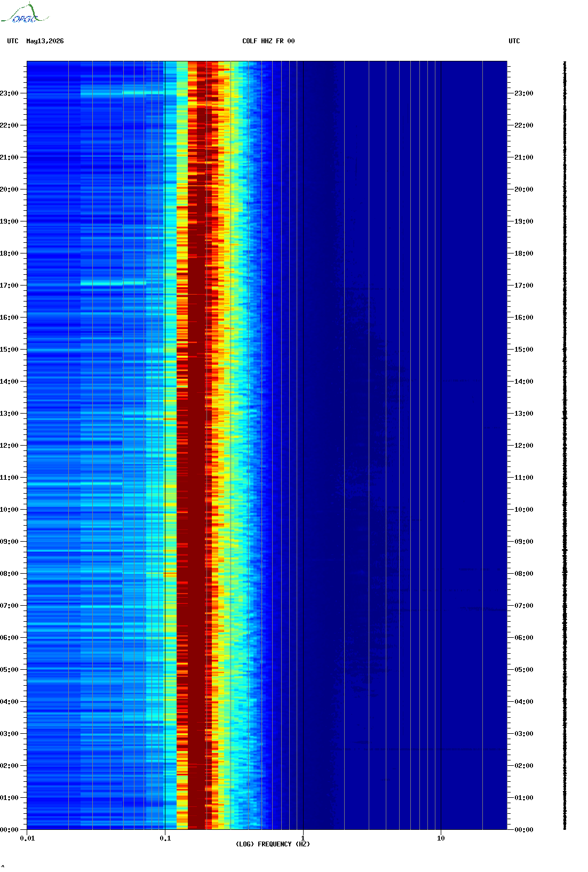Click the (LOG) FREQUENCY (HZ) axis title

point(273,844)
